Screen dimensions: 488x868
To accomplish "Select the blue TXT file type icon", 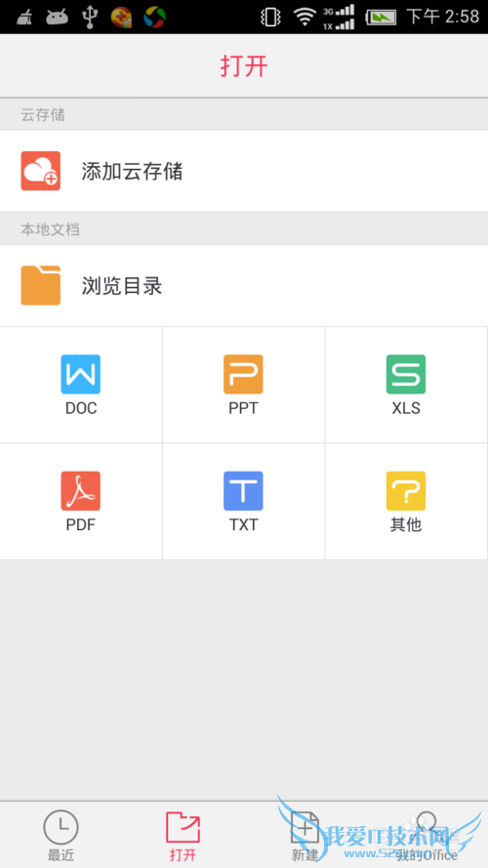I will pos(243,490).
